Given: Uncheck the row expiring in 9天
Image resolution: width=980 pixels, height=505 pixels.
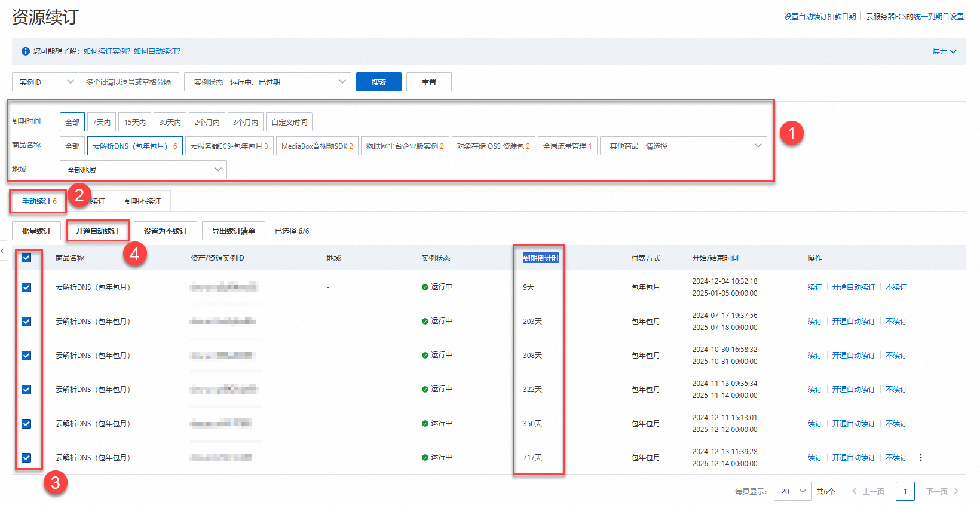Looking at the screenshot, I should point(26,287).
